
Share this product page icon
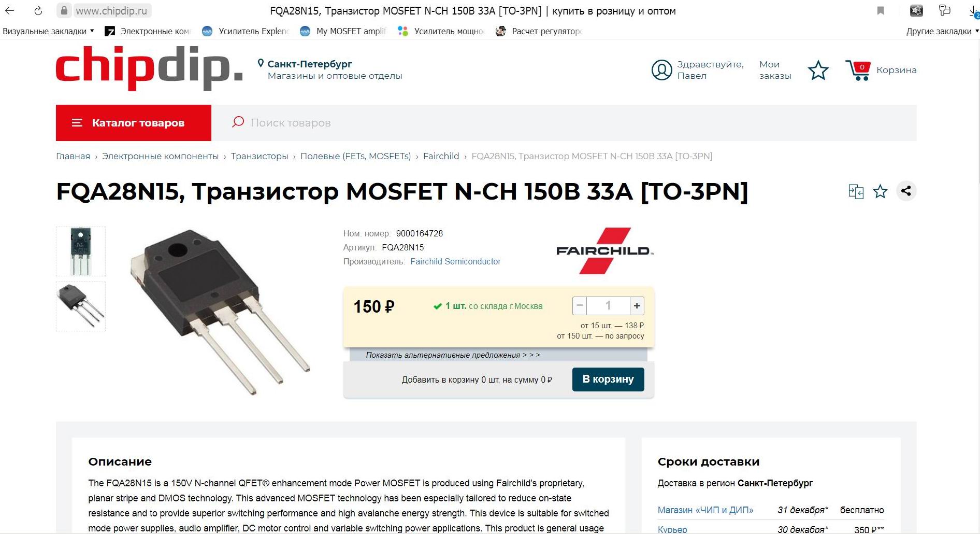[906, 191]
